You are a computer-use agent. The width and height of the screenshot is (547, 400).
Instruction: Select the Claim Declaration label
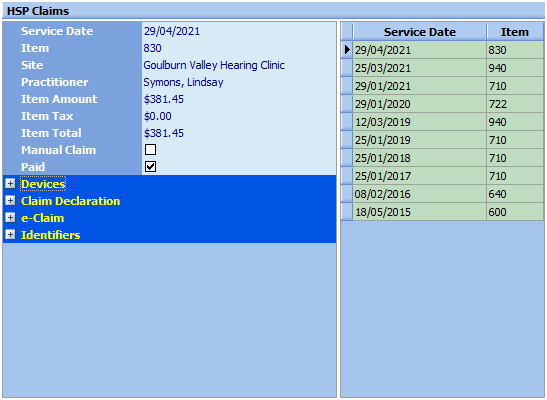pos(70,201)
